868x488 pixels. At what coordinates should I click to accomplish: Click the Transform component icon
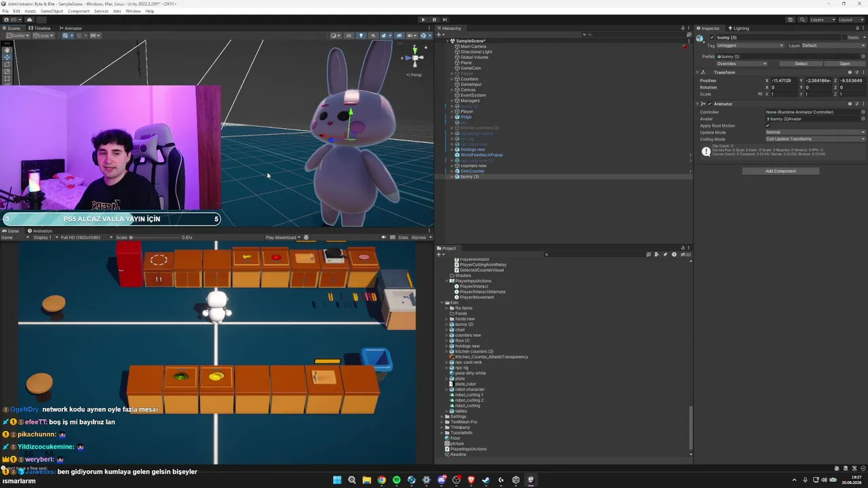click(703, 73)
